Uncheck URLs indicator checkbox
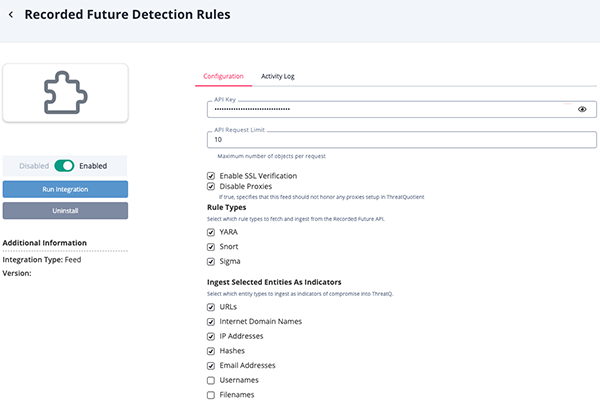This screenshot has height=402, width=600. pos(211,307)
